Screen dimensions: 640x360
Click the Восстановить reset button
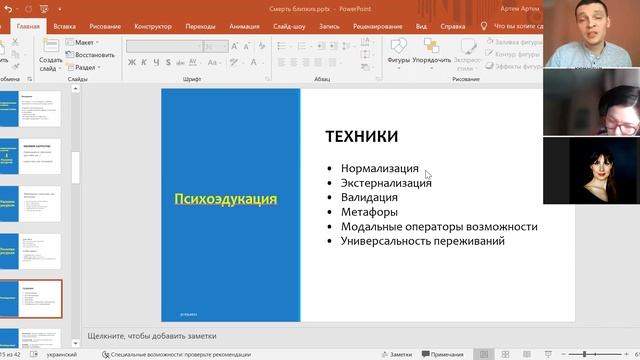coord(90,54)
